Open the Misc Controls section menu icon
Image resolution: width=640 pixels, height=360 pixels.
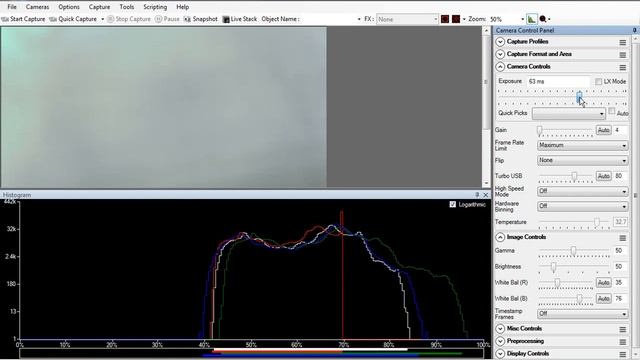click(x=622, y=329)
